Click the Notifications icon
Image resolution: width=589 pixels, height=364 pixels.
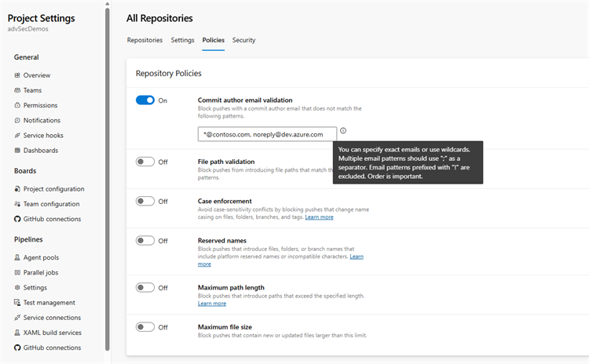pyautogui.click(x=17, y=120)
